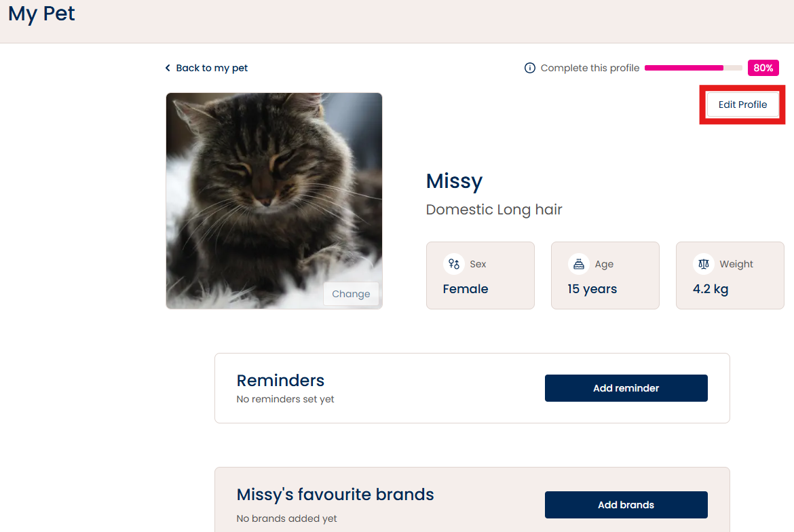Click Change on the pet photo
The image size is (794, 532).
coord(351,294)
